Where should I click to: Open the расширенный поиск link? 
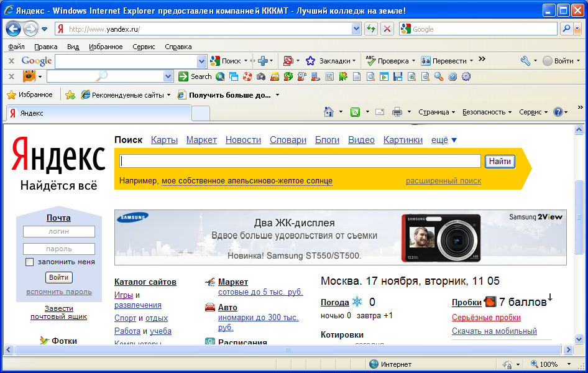coord(443,181)
